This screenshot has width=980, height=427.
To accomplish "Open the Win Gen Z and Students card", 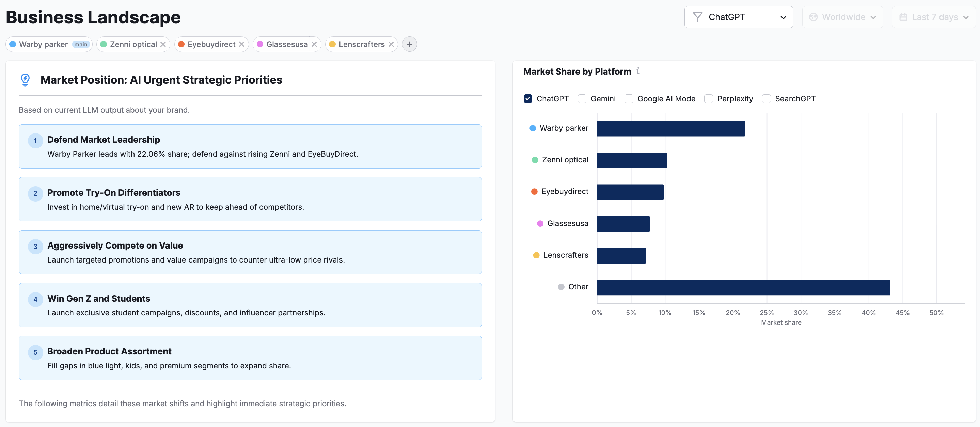I will point(250,305).
